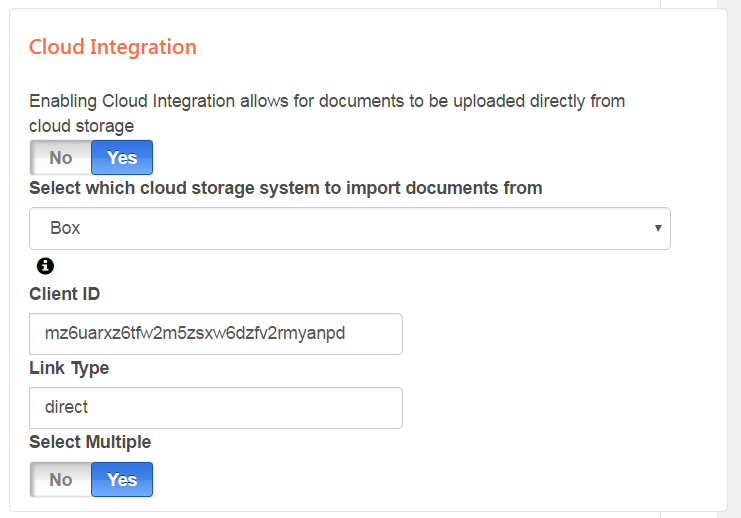Click the info icon below the storage dropdown
This screenshot has width=741, height=518.
(x=45, y=266)
